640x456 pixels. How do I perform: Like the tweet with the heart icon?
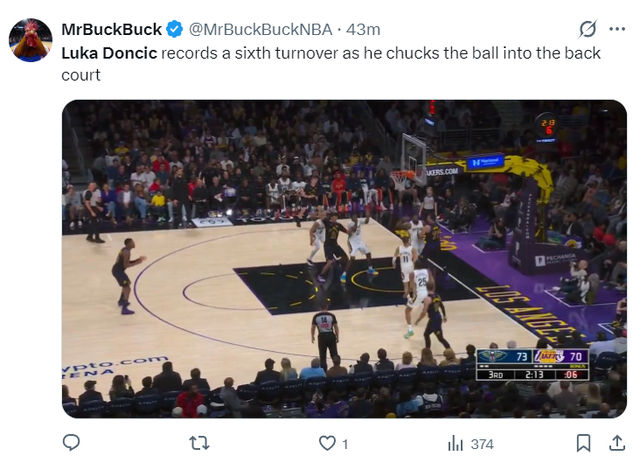326,442
